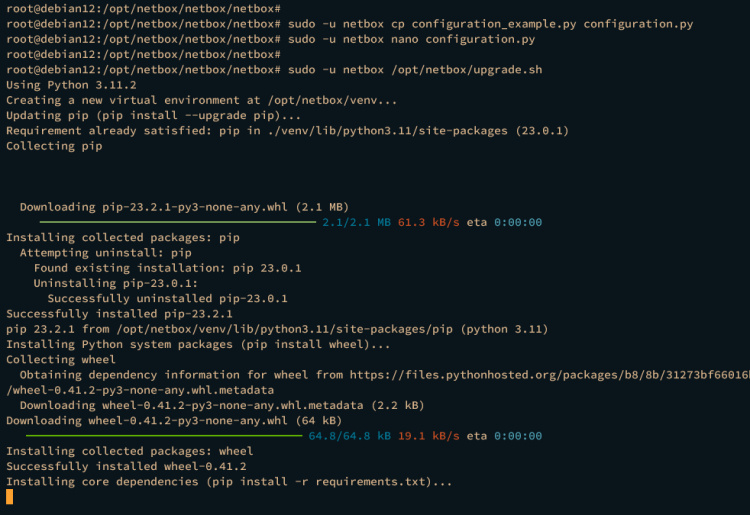Click "Installing Python system packages" line
This screenshot has width=750, height=515.
point(198,344)
